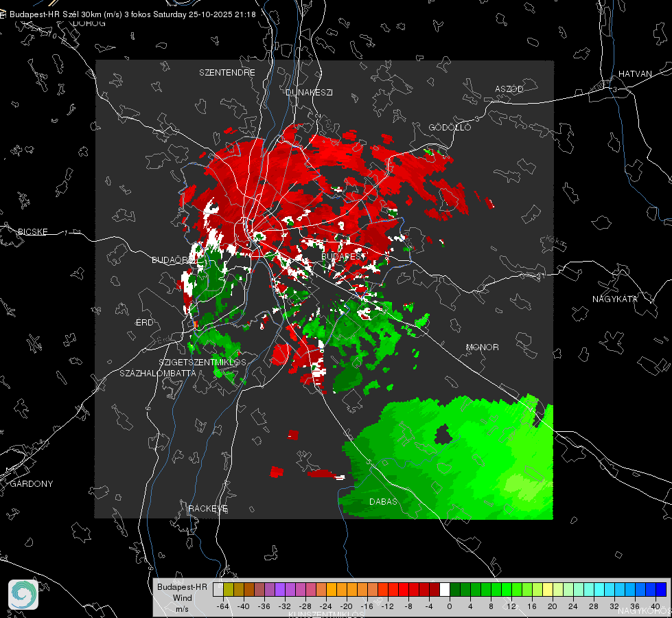This screenshot has height=618, width=672.
Task: Click the SZÁZHALOMBATTA city label
Action: click(158, 373)
